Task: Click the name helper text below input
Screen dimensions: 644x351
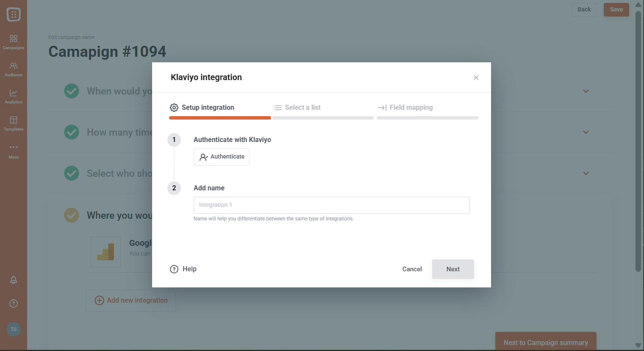Action: (x=274, y=219)
